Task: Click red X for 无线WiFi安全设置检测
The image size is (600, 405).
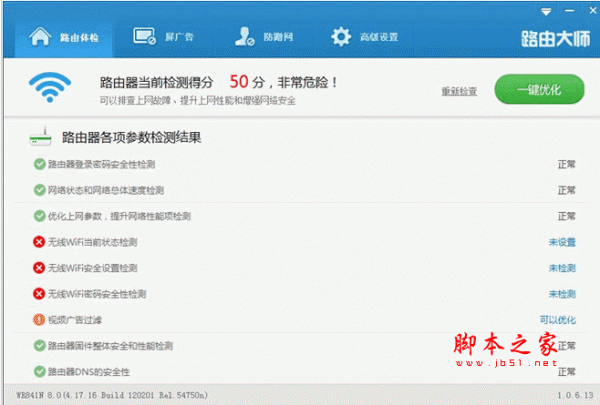Action: [39, 268]
